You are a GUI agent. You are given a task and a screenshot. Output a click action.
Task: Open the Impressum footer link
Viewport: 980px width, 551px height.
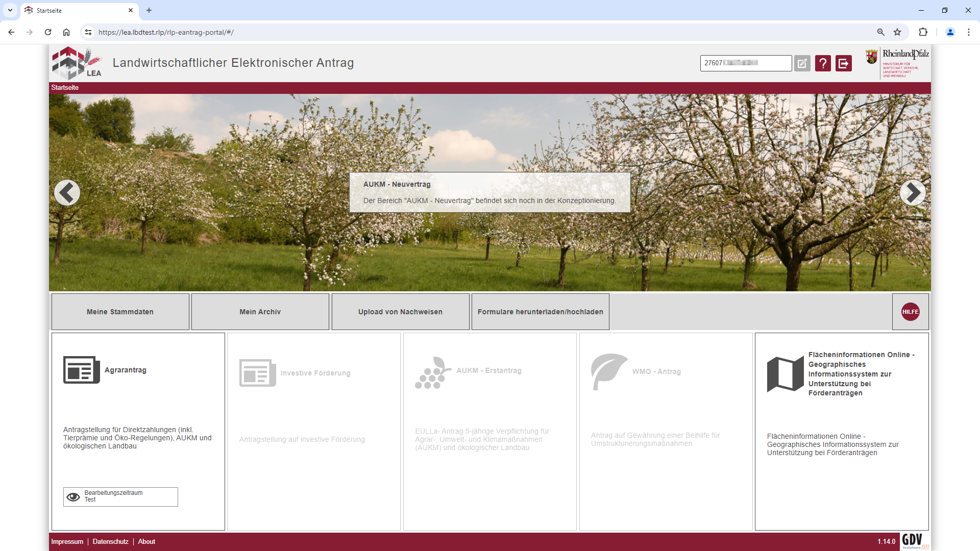(x=67, y=541)
